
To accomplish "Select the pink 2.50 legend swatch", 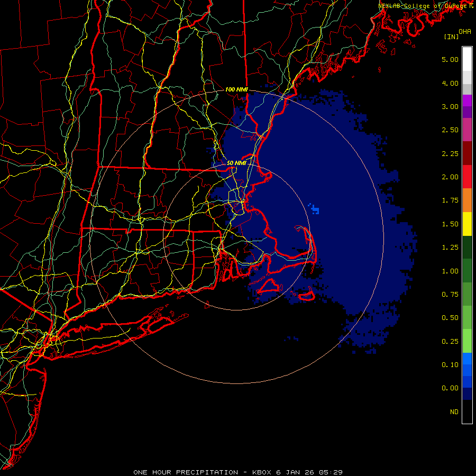I will (467, 130).
